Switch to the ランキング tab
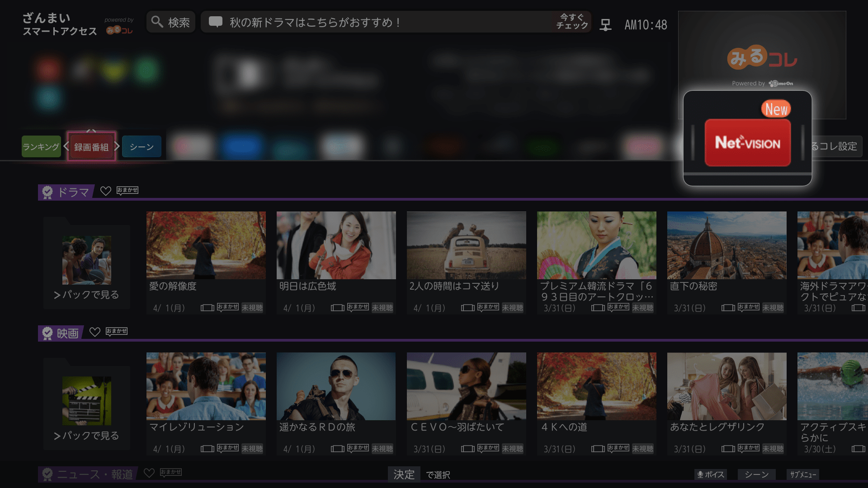 [x=41, y=146]
